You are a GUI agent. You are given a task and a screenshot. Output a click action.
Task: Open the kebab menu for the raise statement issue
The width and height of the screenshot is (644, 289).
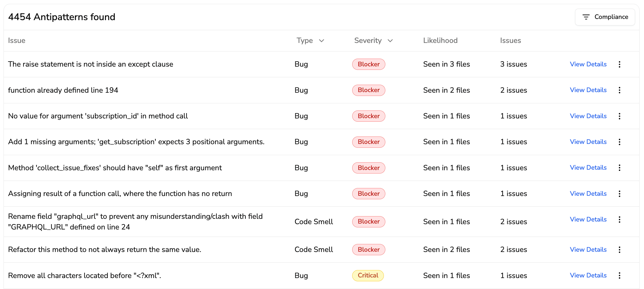pos(619,64)
